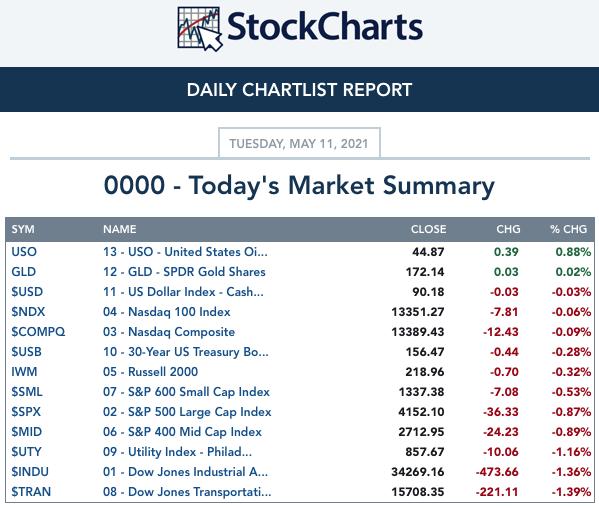Viewport: 599px width, 508px height.
Task: Click the $TRAN ticker symbol
Action: [31, 492]
